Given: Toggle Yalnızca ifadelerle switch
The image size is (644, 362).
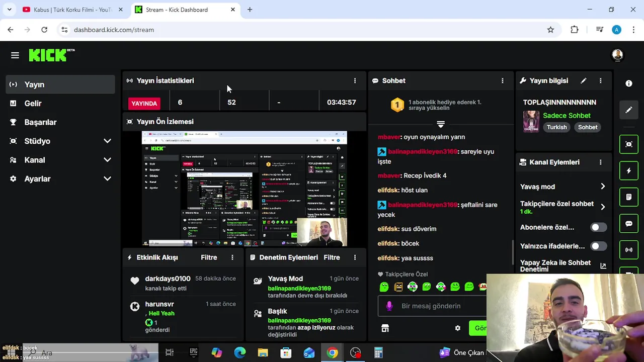Looking at the screenshot, I should 598,246.
